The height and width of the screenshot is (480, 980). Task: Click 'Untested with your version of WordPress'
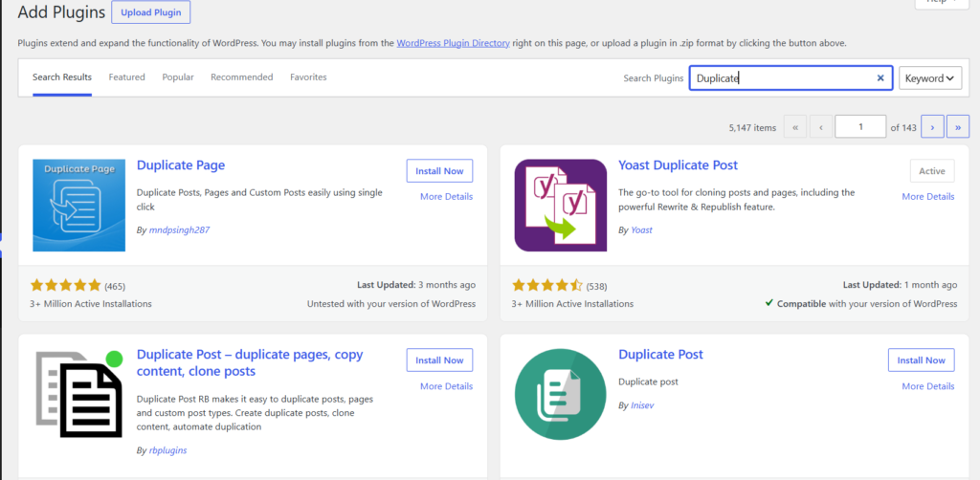(391, 304)
